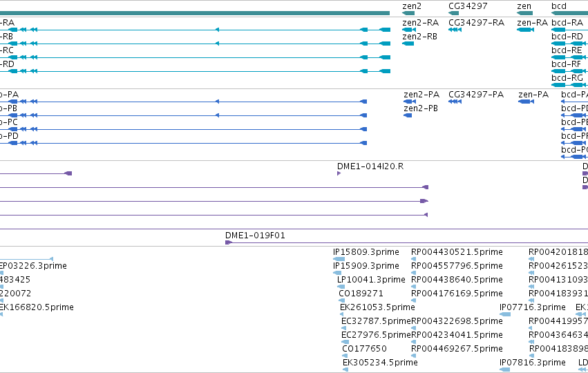Open the zen-RA transcript label
588x373 pixels.
(x=533, y=23)
